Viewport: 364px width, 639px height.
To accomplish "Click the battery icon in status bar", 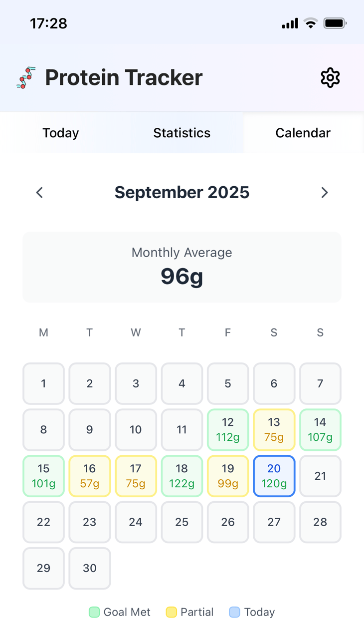I will pos(335,23).
